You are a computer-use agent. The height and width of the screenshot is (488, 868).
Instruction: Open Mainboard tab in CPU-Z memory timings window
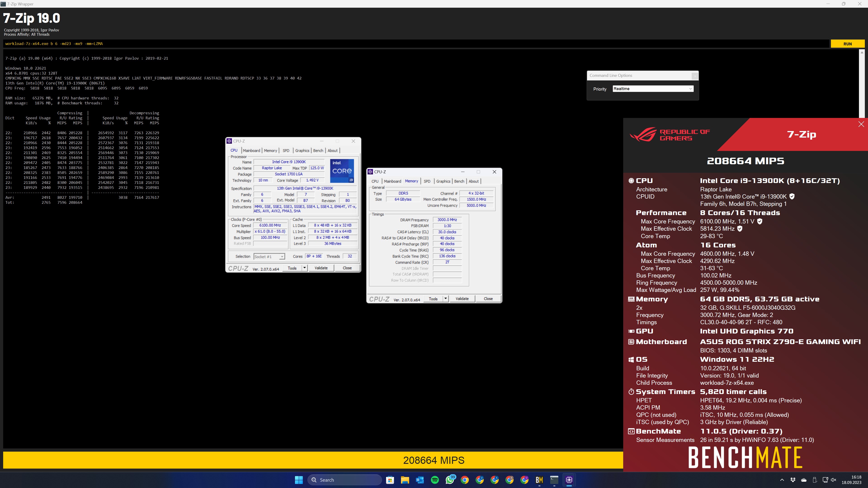tap(392, 181)
